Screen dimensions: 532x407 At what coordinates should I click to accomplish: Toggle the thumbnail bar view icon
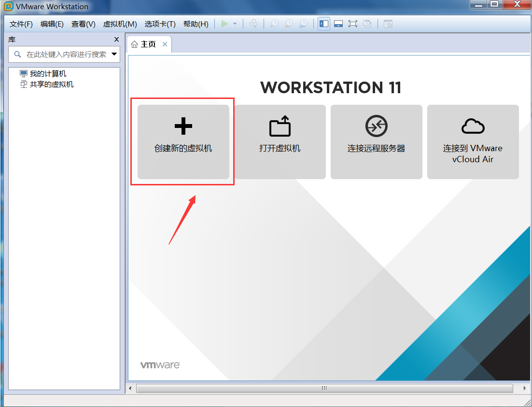(338, 24)
